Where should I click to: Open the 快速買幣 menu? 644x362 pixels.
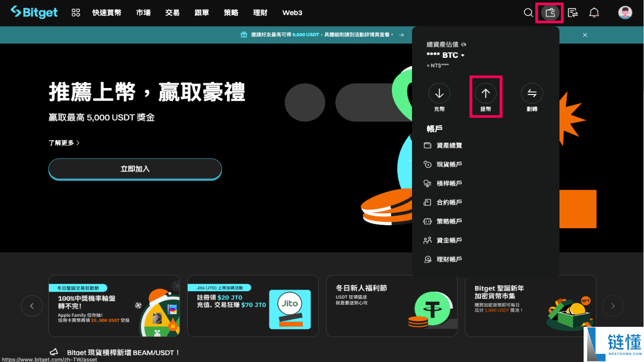point(107,13)
